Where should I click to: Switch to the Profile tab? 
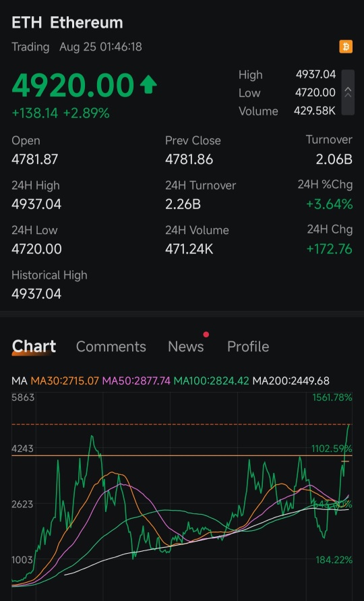pos(248,347)
